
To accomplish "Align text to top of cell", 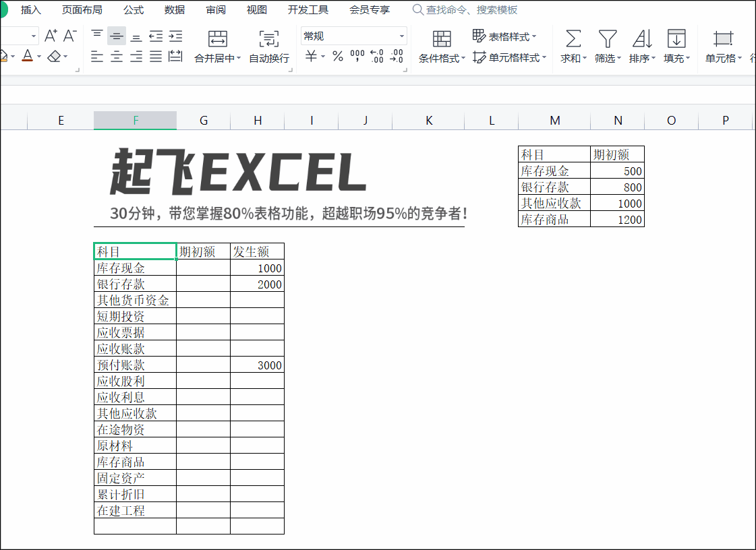I will point(97,36).
